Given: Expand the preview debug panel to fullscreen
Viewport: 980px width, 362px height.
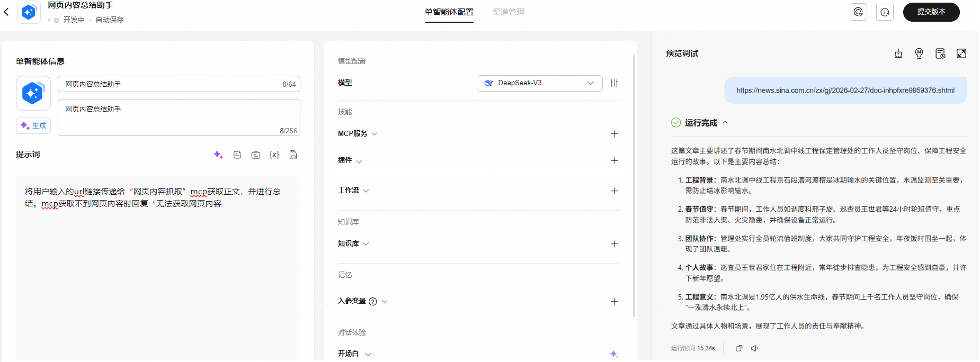Looking at the screenshot, I should coord(961,53).
